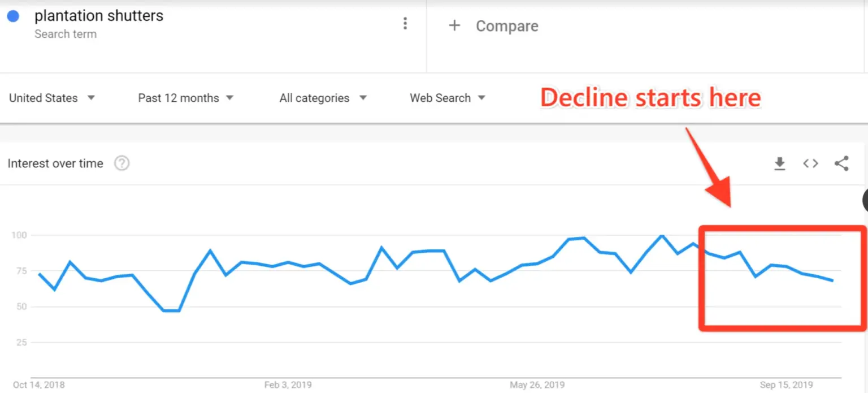Click the chart line's peak at 100
This screenshot has height=393, width=868.
[x=662, y=235]
